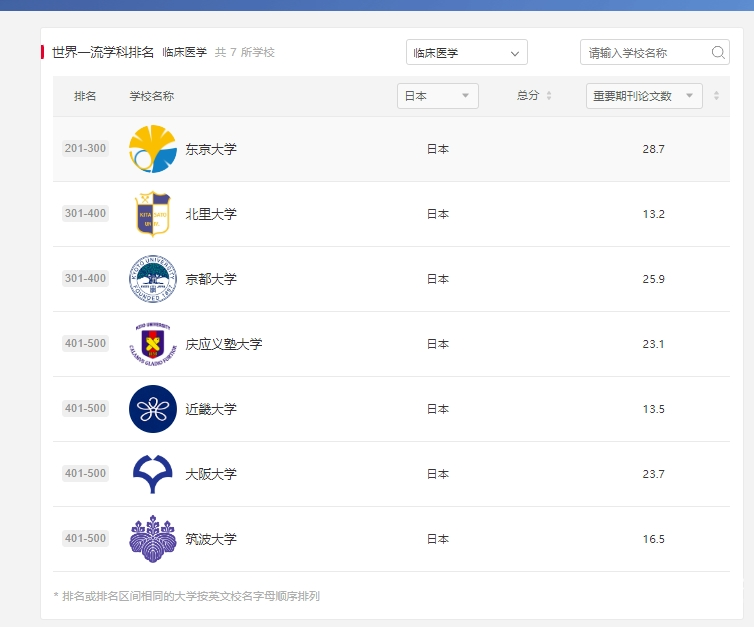Viewport: 754px width, 627px height.
Task: Click the 排名 column header
Action: pyautogui.click(x=85, y=96)
